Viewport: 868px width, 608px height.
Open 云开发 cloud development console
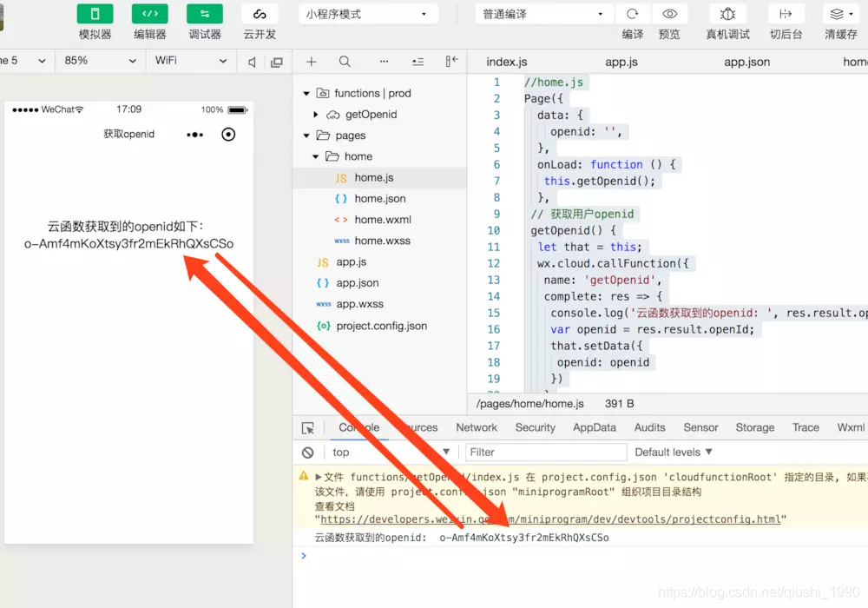tap(260, 14)
